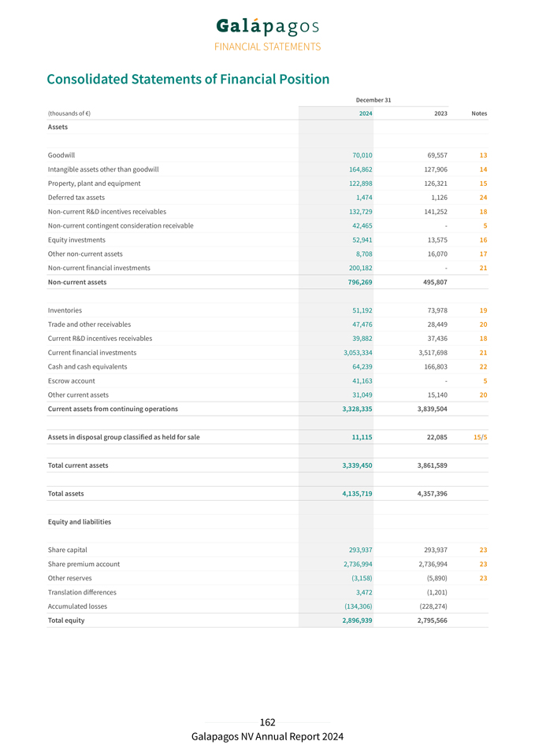Screen dimensions: 535x756
Task: Follow note 17 for Other non-current assets
Action: (x=483, y=254)
